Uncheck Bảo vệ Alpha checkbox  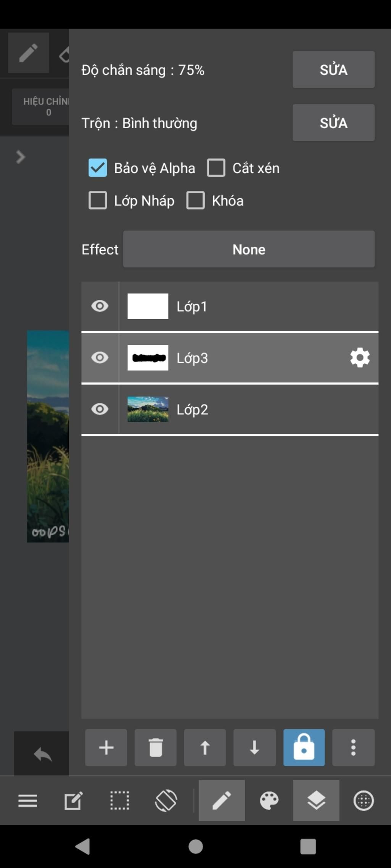(98, 168)
